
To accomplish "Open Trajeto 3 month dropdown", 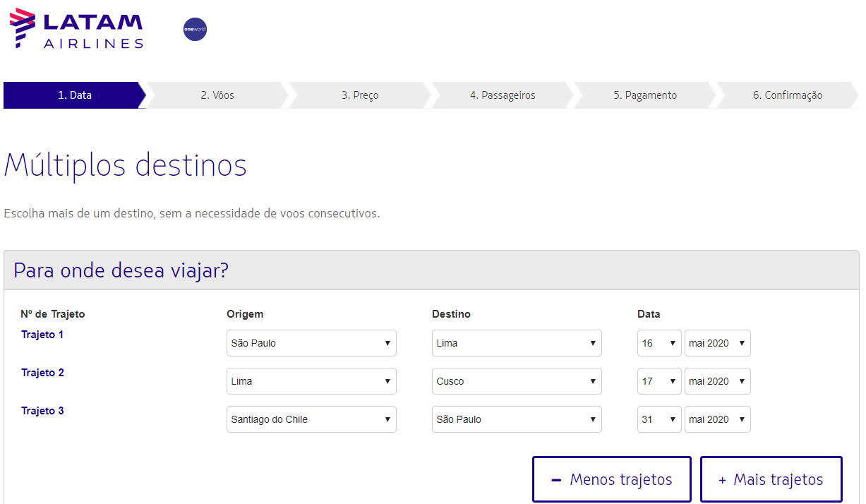I will pos(717,419).
